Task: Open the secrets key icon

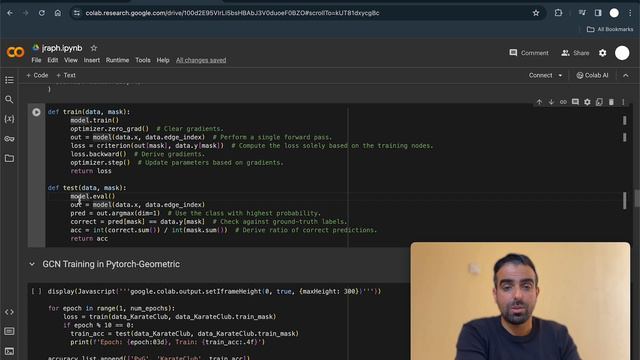Action: (x=9, y=139)
